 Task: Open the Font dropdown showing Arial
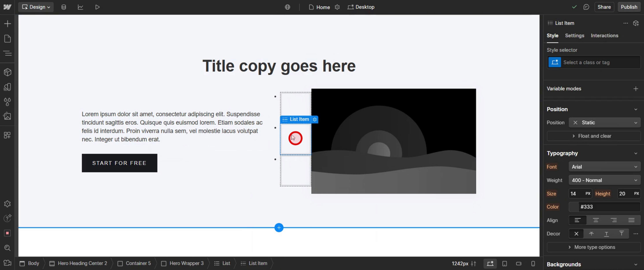[604, 167]
